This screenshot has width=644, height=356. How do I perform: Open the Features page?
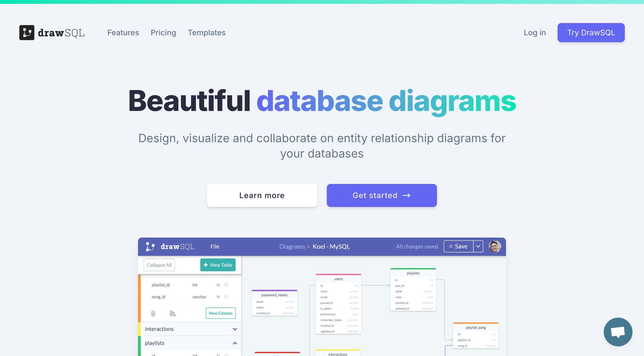[123, 33]
